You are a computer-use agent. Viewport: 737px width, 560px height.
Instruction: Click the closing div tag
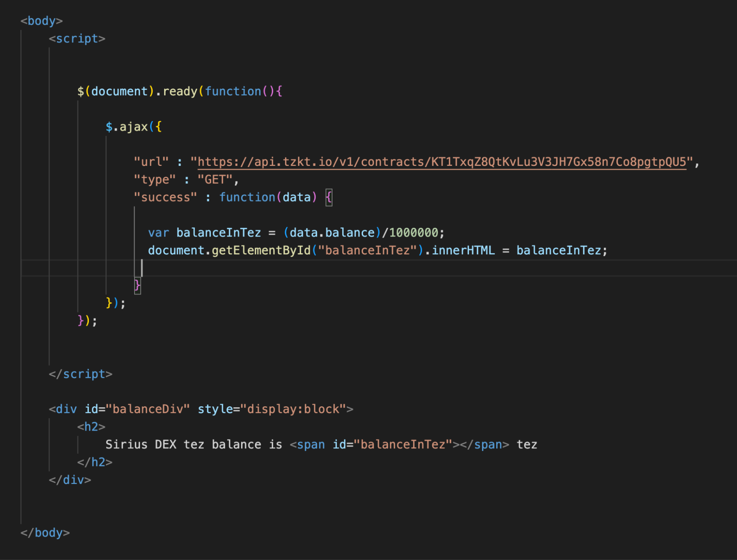tap(70, 480)
